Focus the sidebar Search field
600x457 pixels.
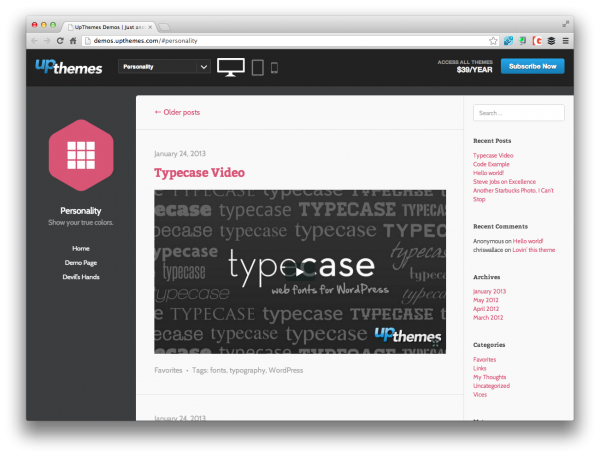518,113
